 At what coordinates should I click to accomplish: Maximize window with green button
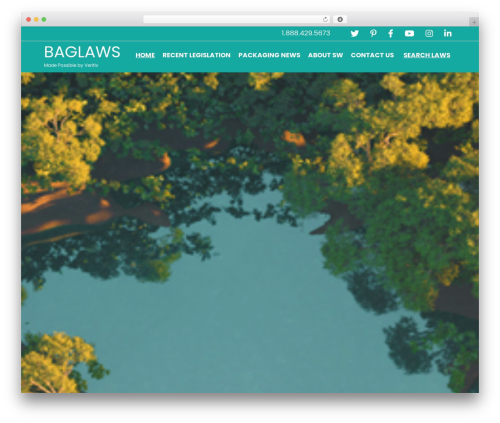44,19
